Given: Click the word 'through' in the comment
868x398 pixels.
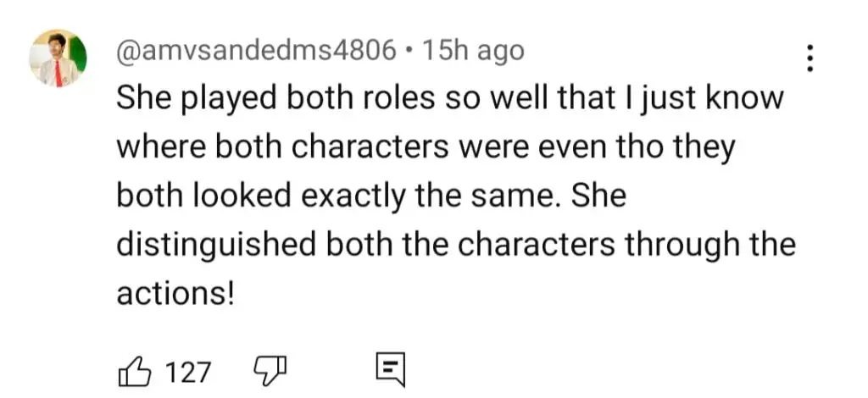Looking at the screenshot, I should pos(682,246).
